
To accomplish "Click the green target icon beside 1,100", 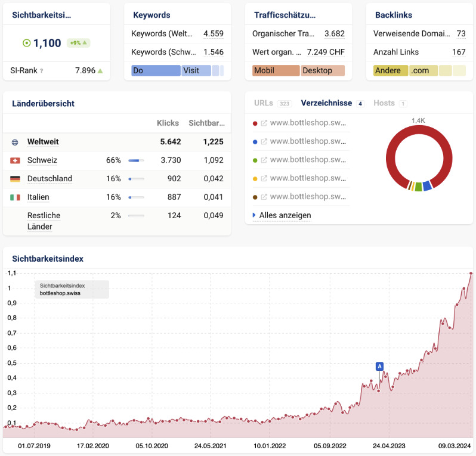I will coord(27,43).
